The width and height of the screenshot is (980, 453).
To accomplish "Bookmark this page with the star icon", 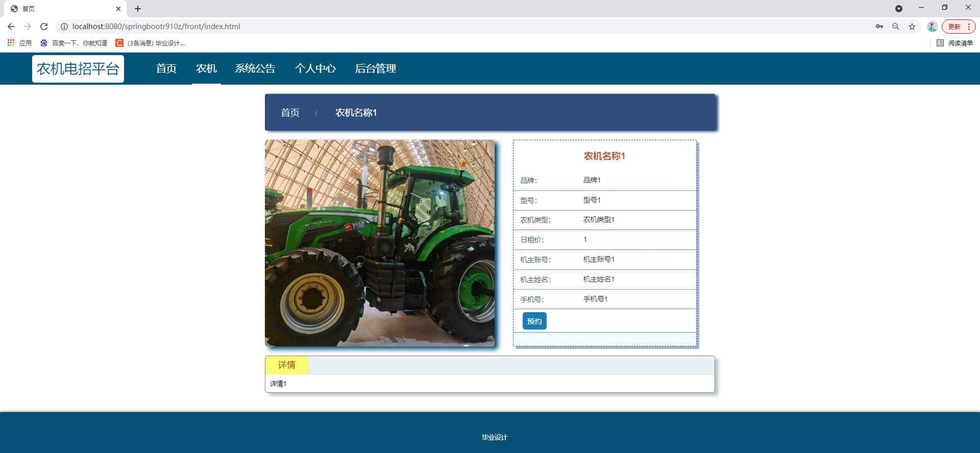I will click(x=912, y=27).
